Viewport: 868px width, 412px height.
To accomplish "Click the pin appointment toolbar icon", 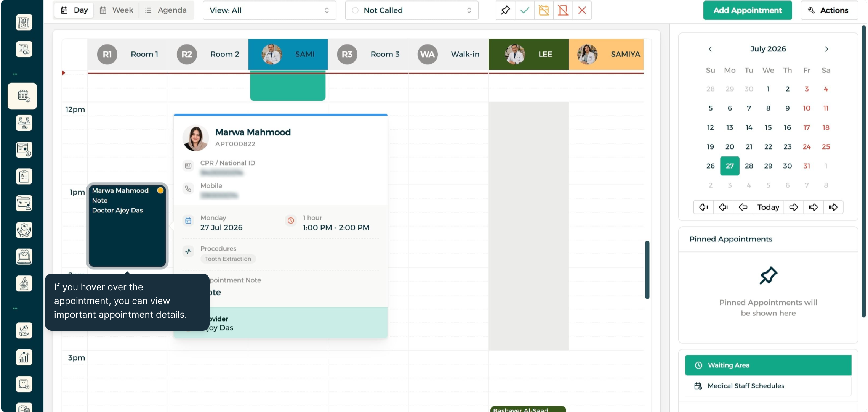I will click(x=505, y=10).
